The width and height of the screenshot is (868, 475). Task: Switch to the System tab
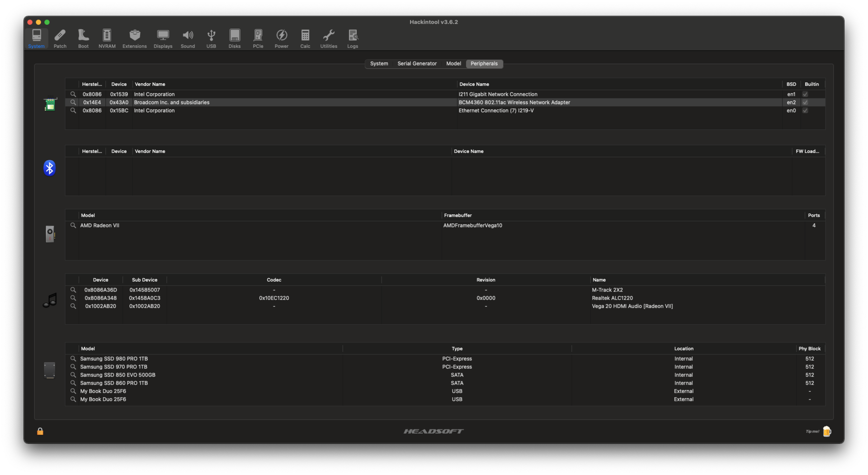pyautogui.click(x=379, y=64)
